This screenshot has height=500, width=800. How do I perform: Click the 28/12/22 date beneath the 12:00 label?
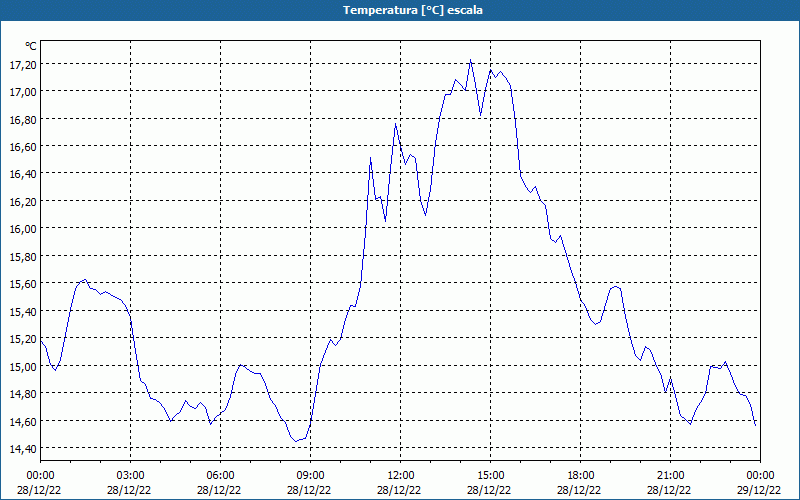(x=399, y=491)
